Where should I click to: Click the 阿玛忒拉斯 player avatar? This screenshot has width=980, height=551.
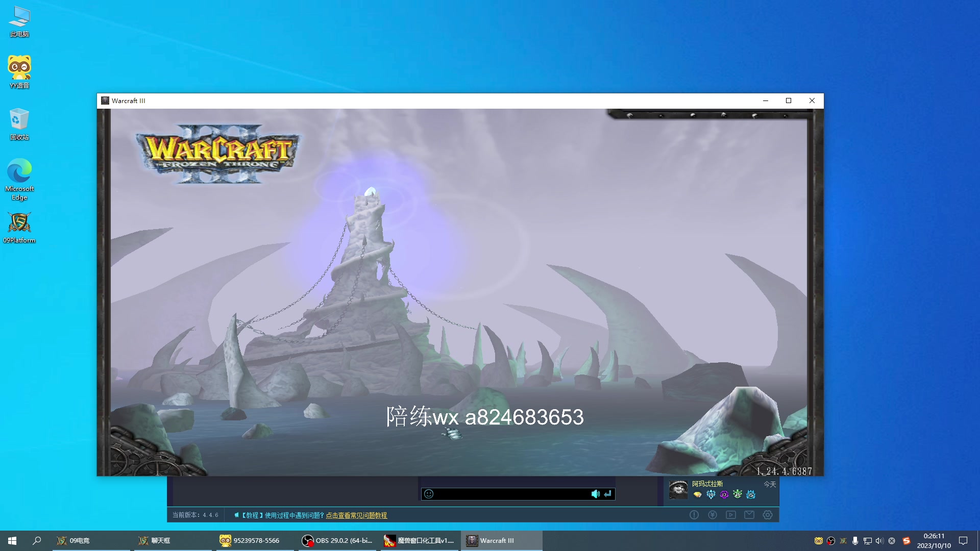(x=678, y=490)
